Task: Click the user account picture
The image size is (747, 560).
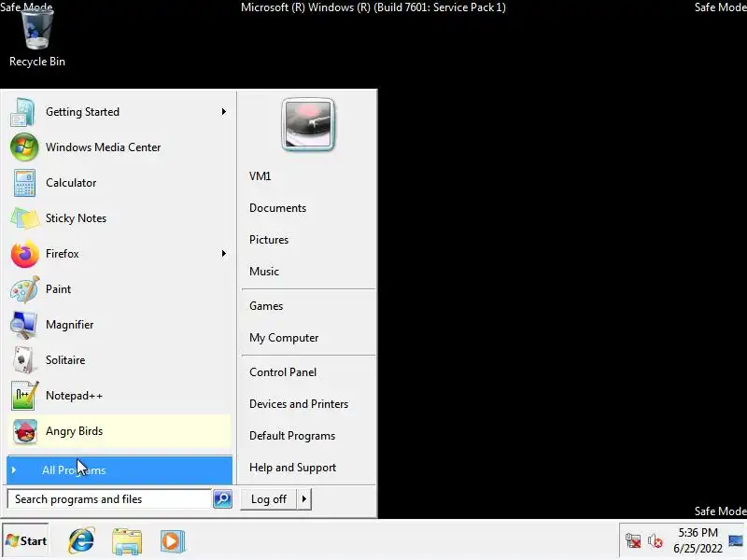Action: tap(308, 124)
